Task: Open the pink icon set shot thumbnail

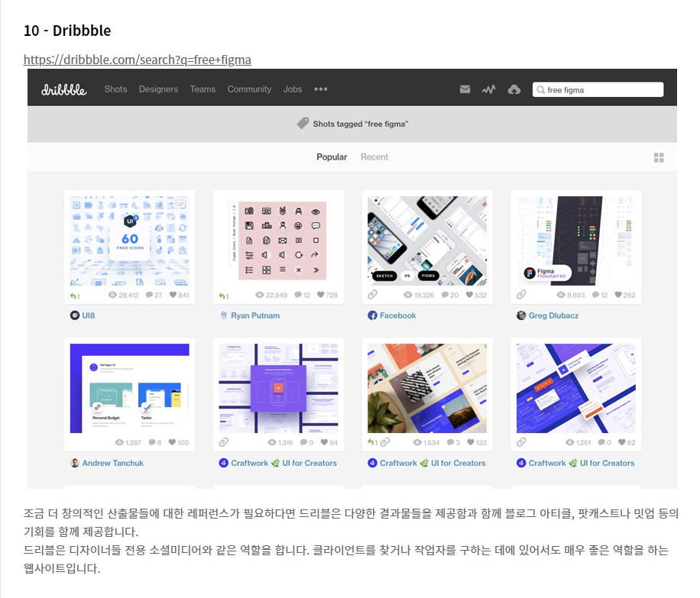Action: 279,241
